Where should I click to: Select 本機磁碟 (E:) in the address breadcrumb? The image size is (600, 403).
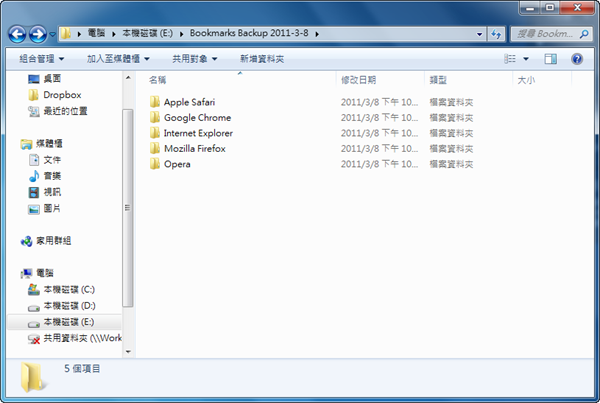tap(147, 33)
